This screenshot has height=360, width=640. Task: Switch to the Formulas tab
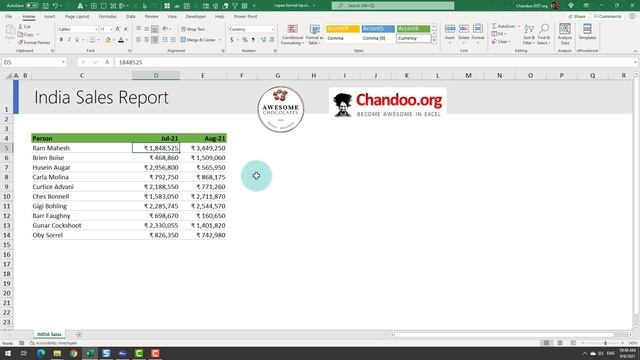tap(107, 17)
